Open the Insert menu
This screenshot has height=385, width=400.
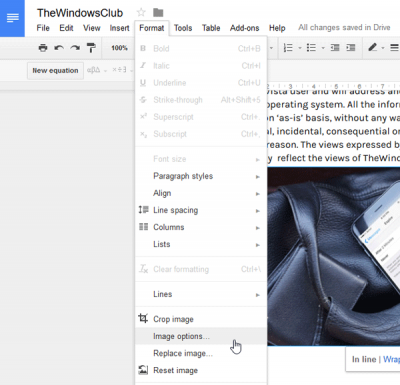(x=119, y=28)
